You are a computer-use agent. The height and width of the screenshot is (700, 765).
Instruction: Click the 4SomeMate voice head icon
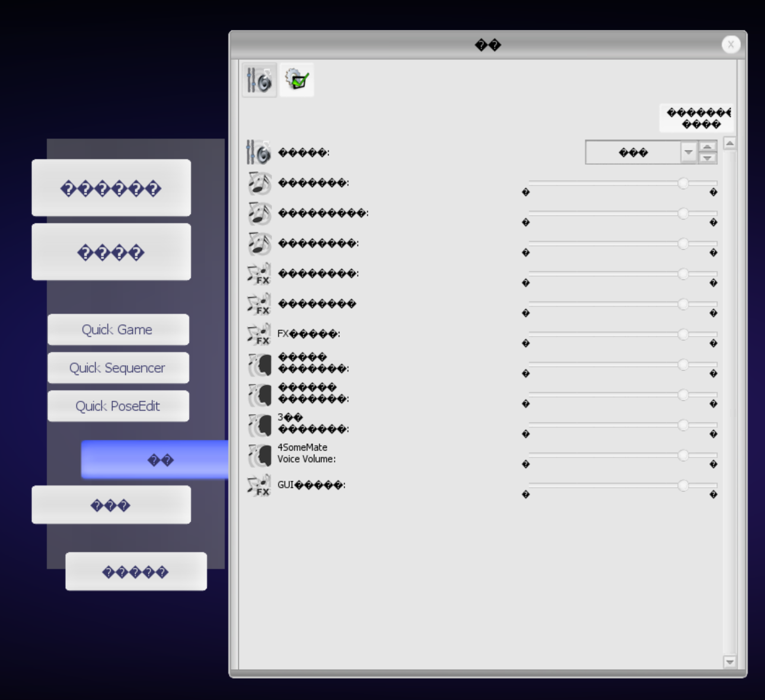point(259,454)
